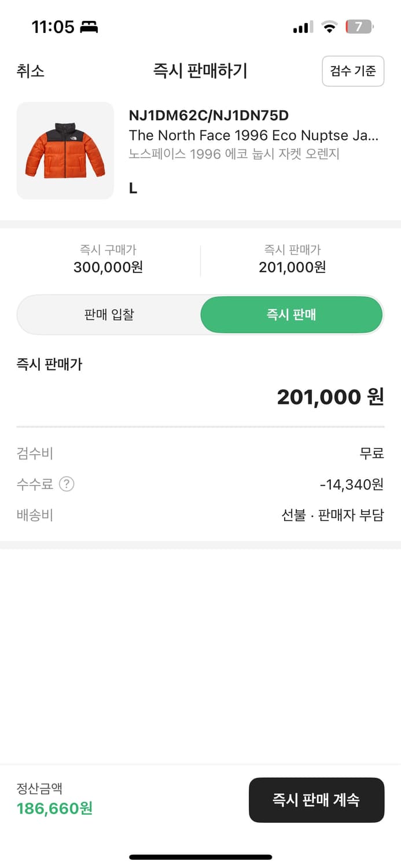Open the fee info question mark icon

coord(67,484)
